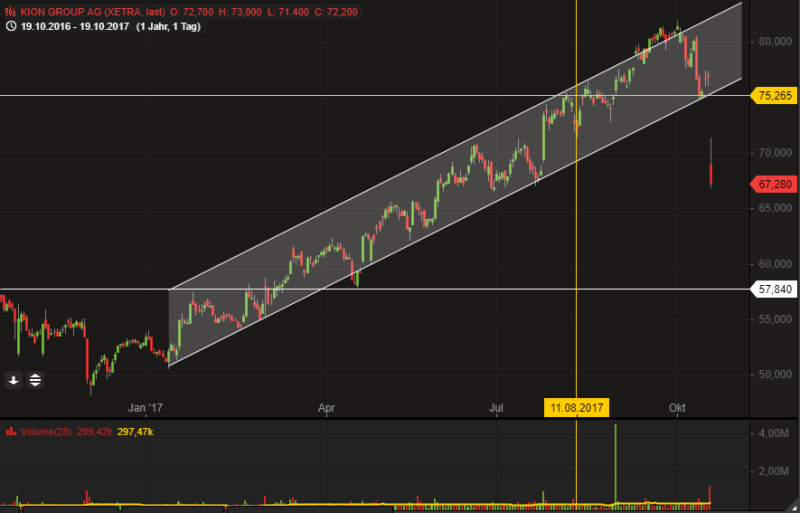Click the candlestick chart-type icon beside KION GROUP

click(11, 12)
